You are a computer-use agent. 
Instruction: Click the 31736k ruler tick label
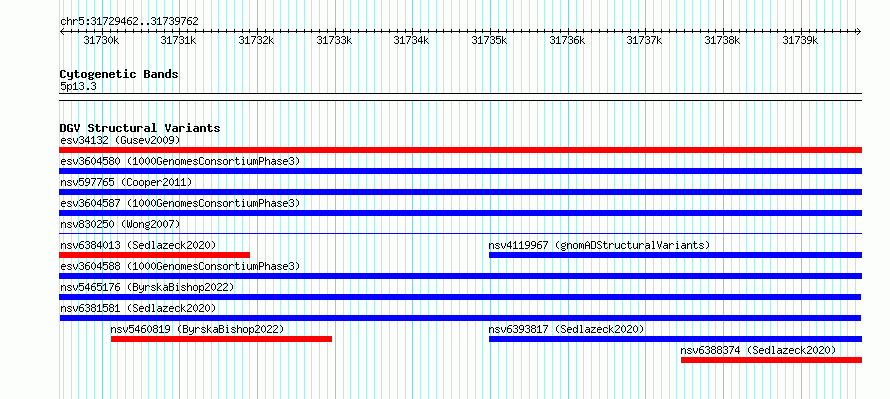(x=567, y=40)
